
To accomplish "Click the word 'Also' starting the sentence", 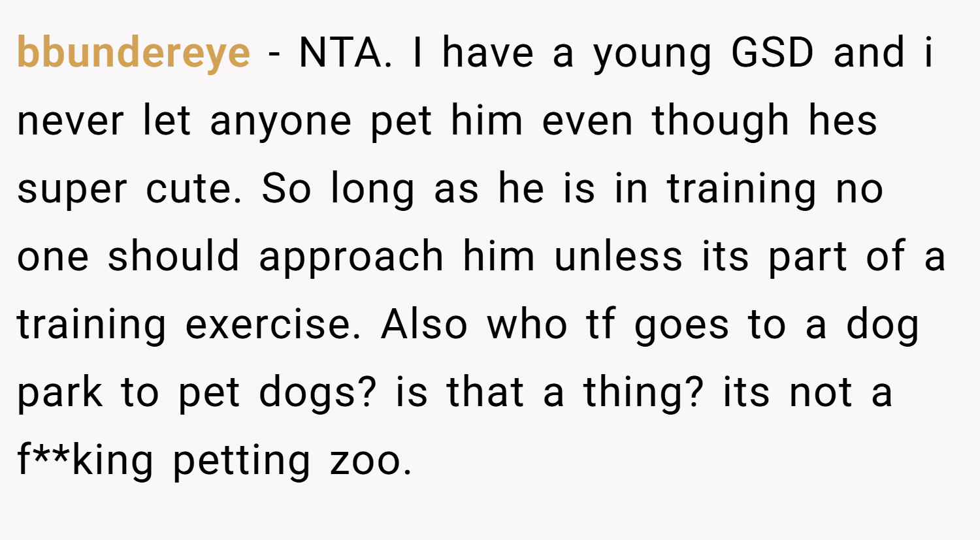I will click(x=424, y=324).
